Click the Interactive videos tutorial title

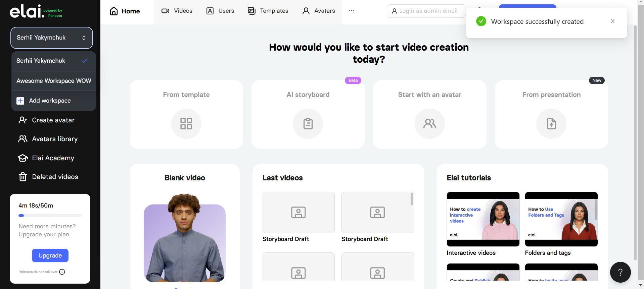471,253
